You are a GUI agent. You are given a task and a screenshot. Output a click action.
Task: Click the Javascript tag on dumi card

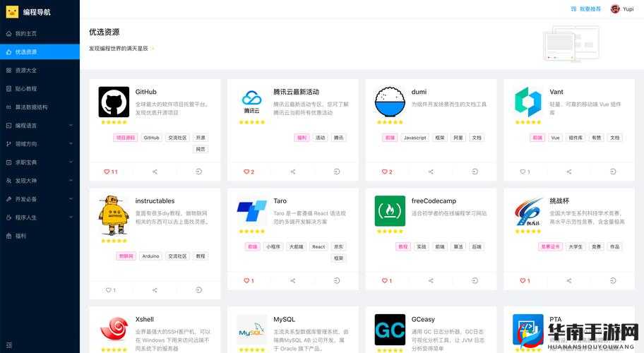(x=415, y=138)
